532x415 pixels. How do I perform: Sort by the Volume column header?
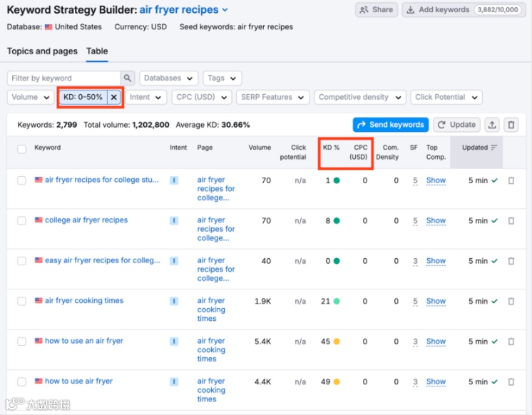point(260,148)
